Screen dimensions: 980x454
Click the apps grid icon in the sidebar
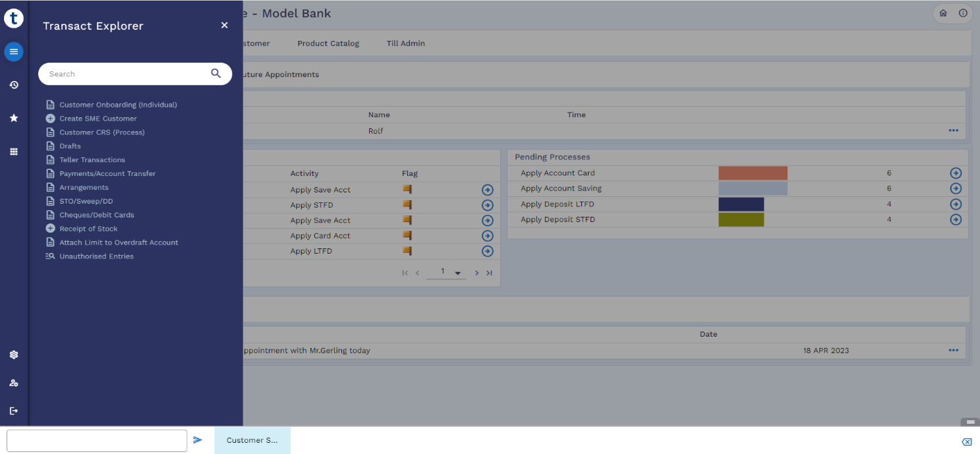(x=14, y=152)
